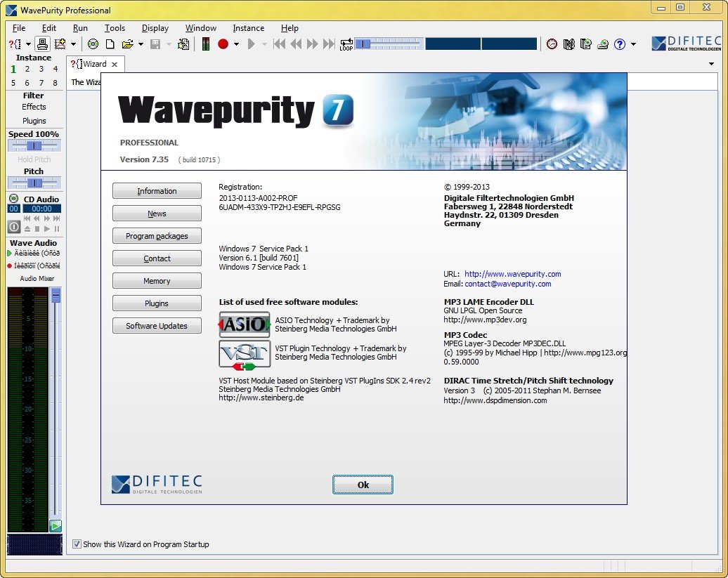
Task: Click the chart with yellow plus icon
Action: tap(60, 44)
